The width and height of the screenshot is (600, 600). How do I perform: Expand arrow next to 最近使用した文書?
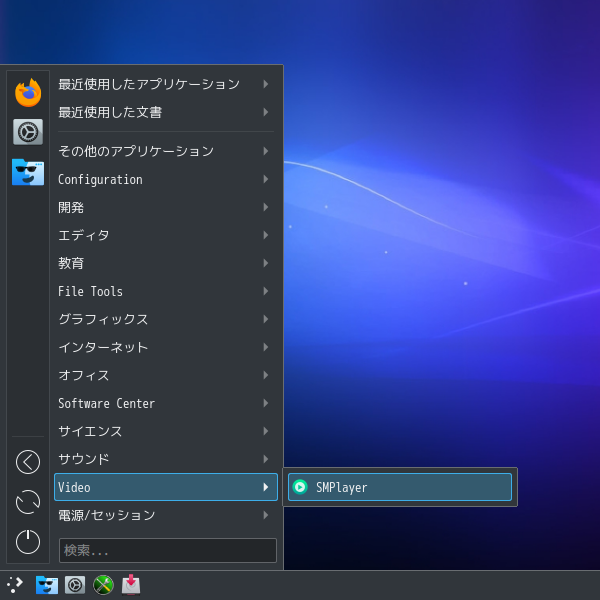pos(266,112)
